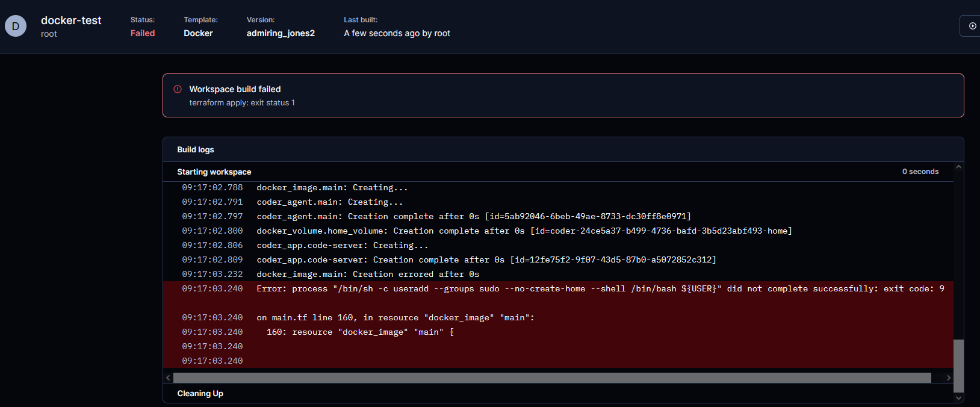Click the start workspace button at top right
This screenshot has width=980, height=407.
[x=970, y=26]
